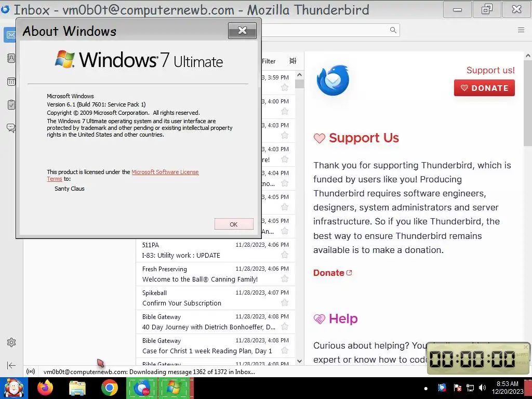This screenshot has width=532, height=399.
Task: Click the message list scroll up arrow
Action: 300,75
